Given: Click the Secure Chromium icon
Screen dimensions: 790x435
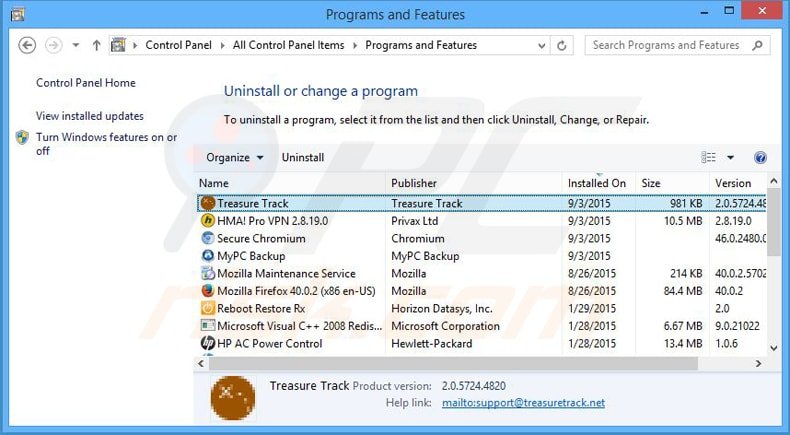Looking at the screenshot, I should 208,238.
